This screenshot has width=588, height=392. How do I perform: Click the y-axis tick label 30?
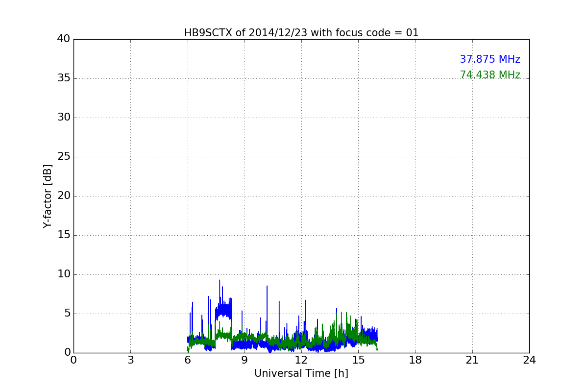64,118
